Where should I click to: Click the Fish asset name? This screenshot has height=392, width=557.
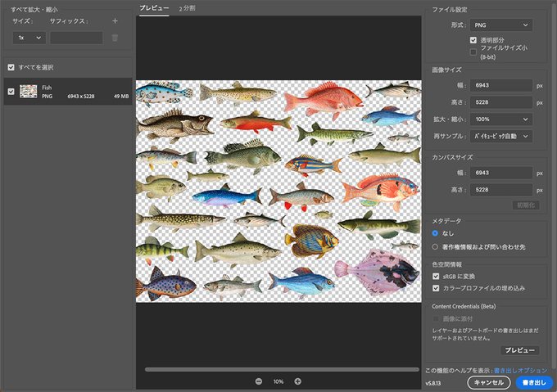47,88
